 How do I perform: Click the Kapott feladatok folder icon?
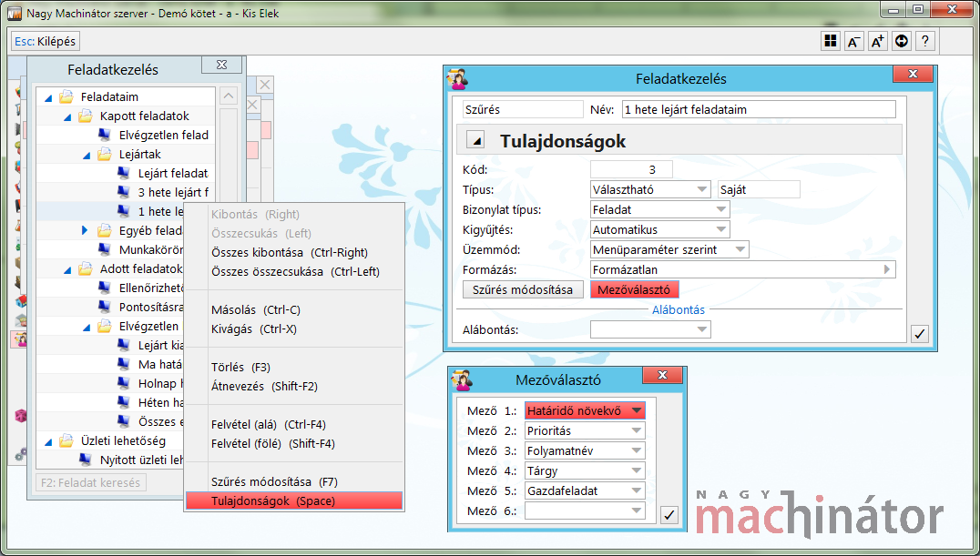tap(86, 116)
